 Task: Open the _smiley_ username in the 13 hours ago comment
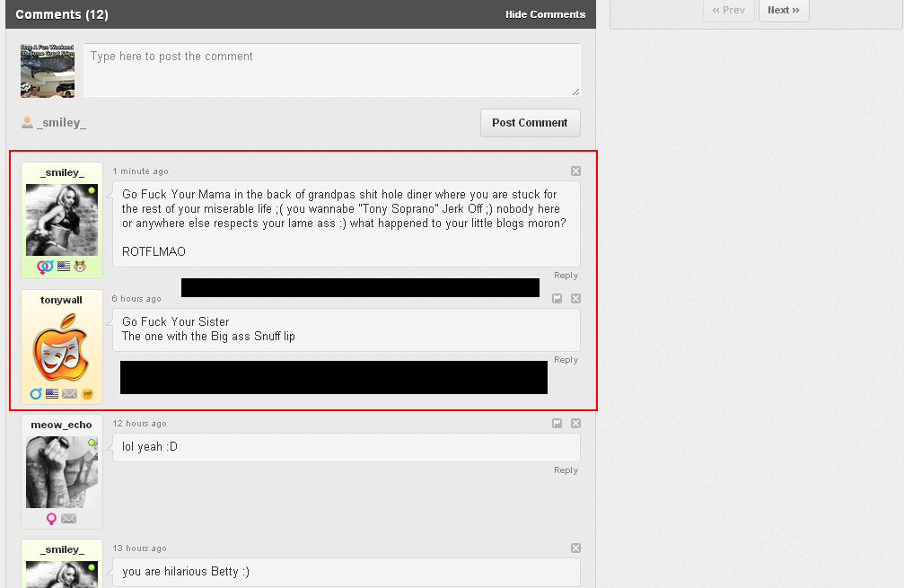click(x=62, y=549)
